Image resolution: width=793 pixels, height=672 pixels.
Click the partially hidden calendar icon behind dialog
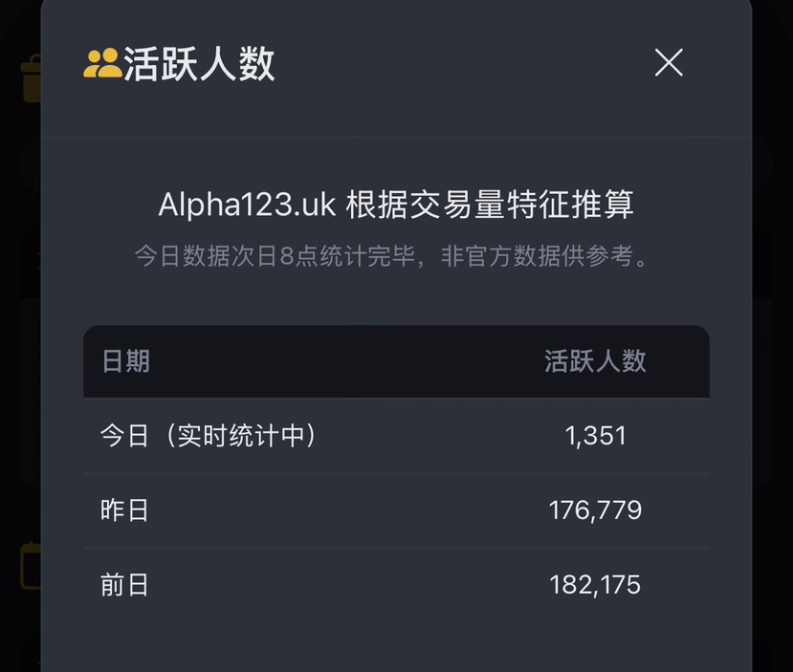click(31, 564)
